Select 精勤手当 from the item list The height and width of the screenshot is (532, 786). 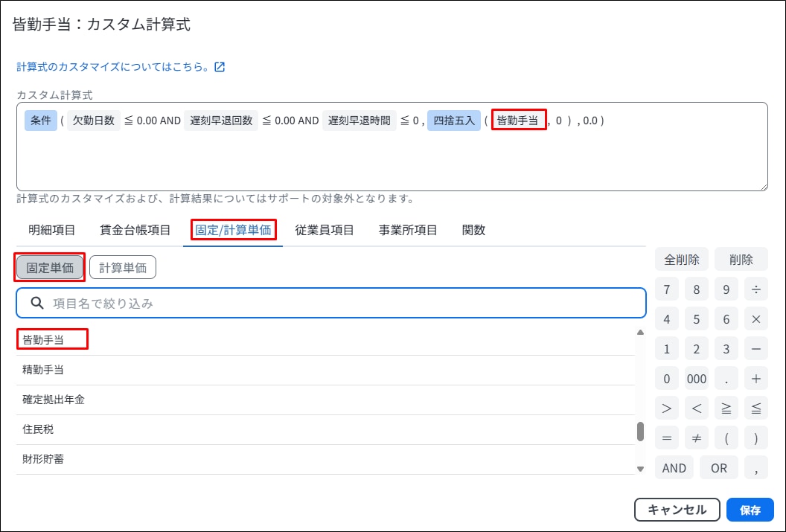pyautogui.click(x=43, y=370)
